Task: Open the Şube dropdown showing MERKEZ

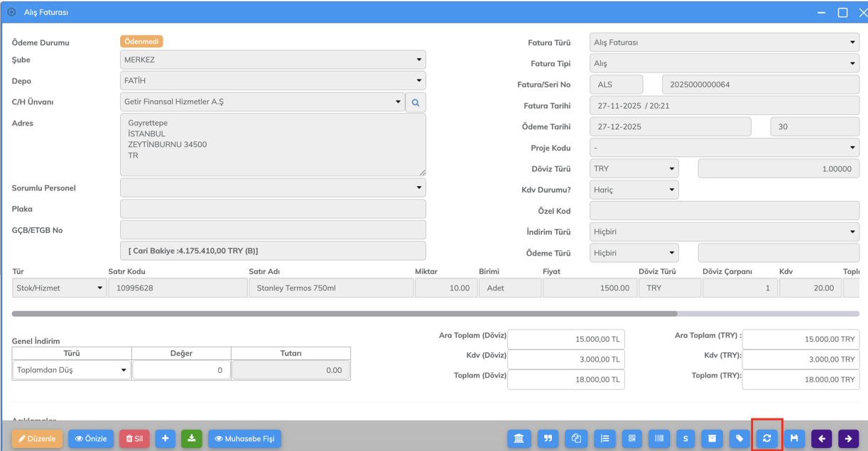Action: [273, 60]
